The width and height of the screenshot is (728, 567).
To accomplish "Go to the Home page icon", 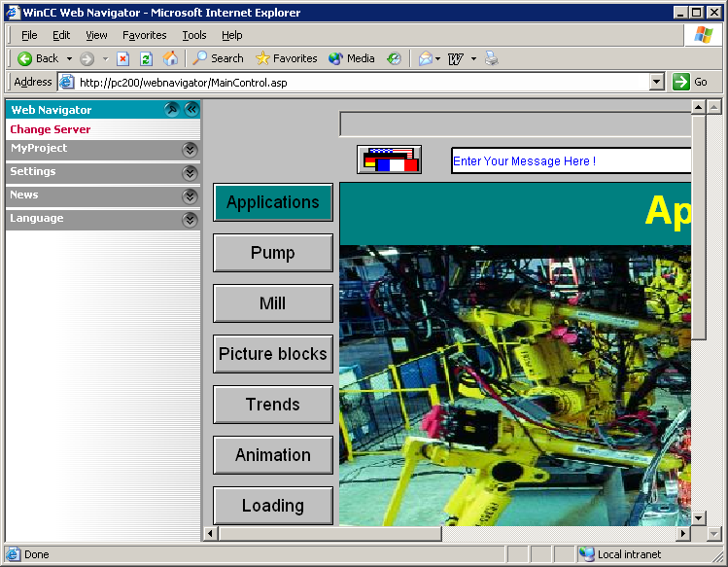I will [171, 58].
